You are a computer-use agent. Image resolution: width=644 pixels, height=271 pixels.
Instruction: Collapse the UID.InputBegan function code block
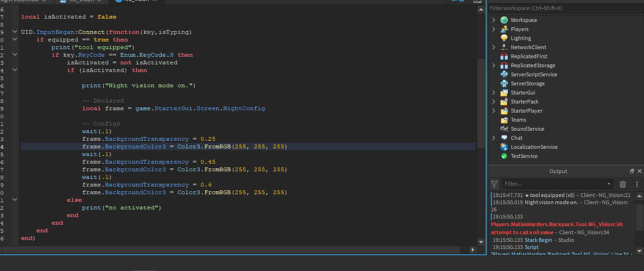click(x=15, y=32)
